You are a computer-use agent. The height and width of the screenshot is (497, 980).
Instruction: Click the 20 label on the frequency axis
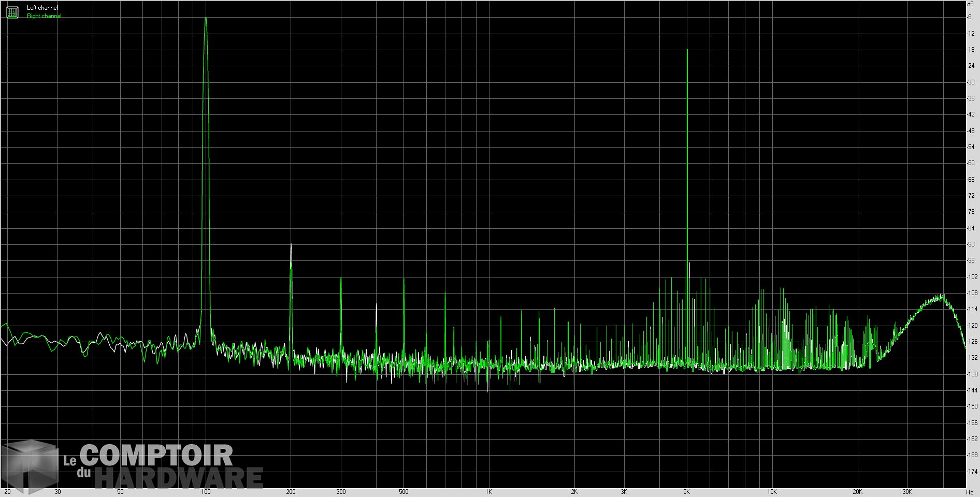coord(7,492)
